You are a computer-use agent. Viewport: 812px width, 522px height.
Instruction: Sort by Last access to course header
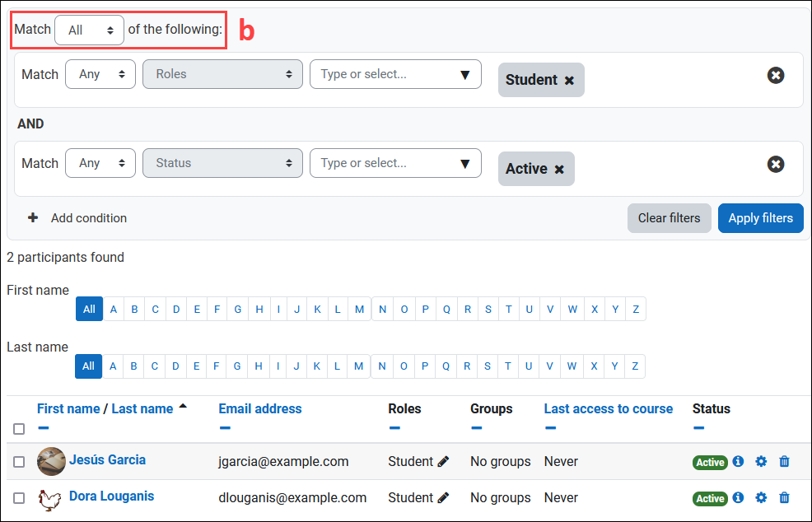coord(609,408)
